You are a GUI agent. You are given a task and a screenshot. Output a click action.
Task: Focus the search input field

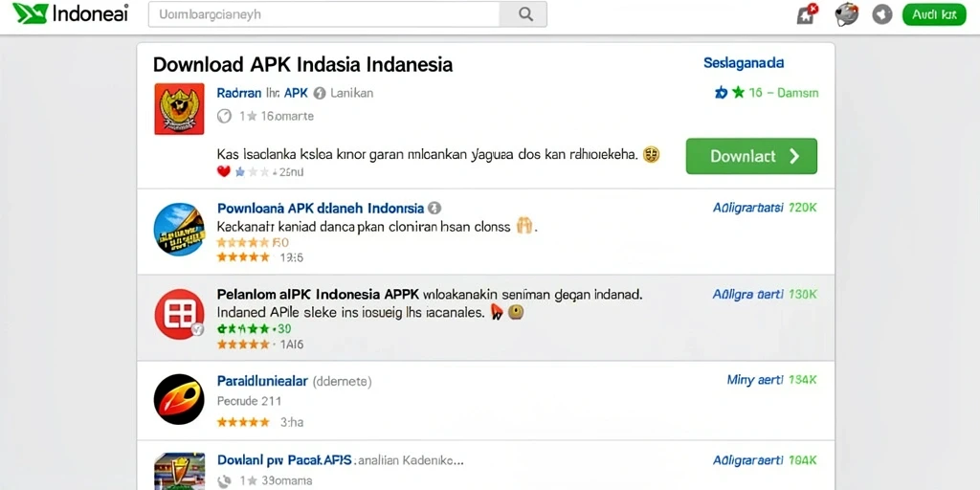tap(323, 13)
